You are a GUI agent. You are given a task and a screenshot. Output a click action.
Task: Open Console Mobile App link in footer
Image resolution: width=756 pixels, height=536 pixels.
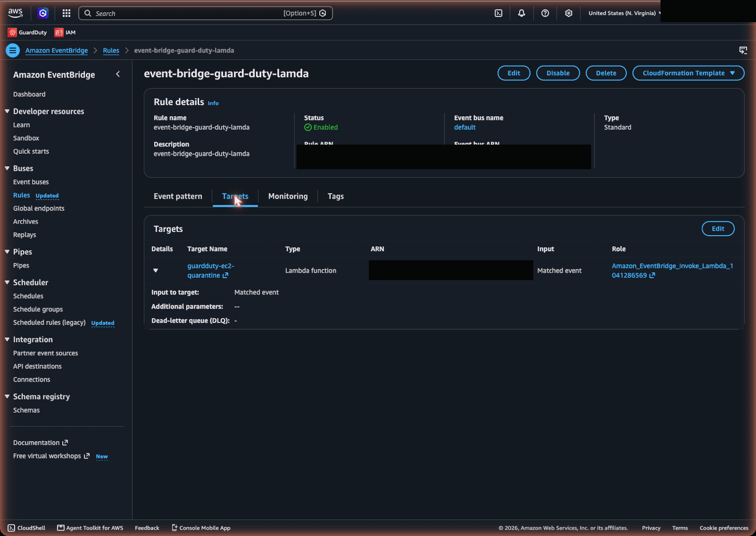coord(201,528)
